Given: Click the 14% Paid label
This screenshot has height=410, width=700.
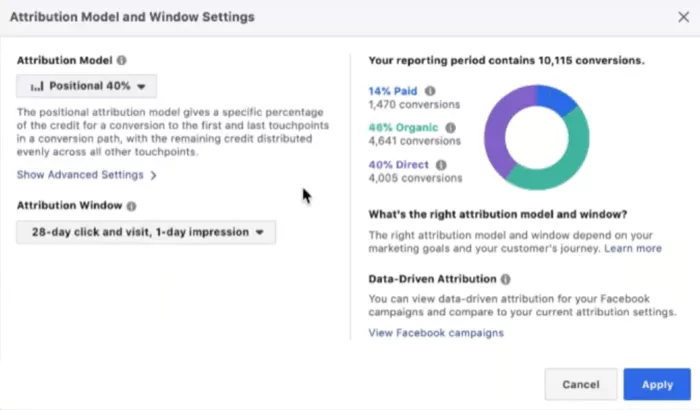Looking at the screenshot, I should pos(393,91).
